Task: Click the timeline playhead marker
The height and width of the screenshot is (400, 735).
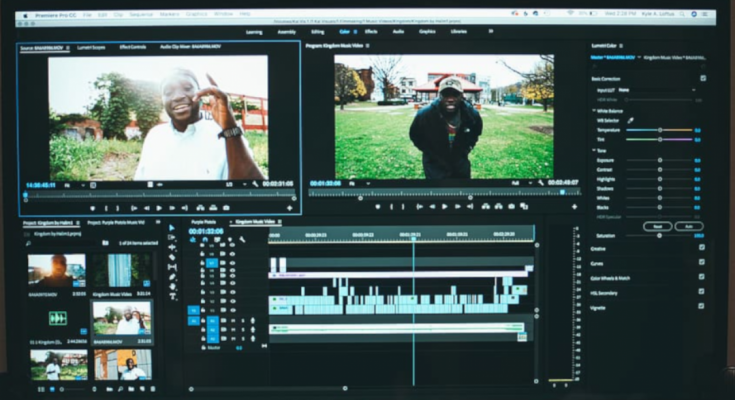Action: click(413, 239)
